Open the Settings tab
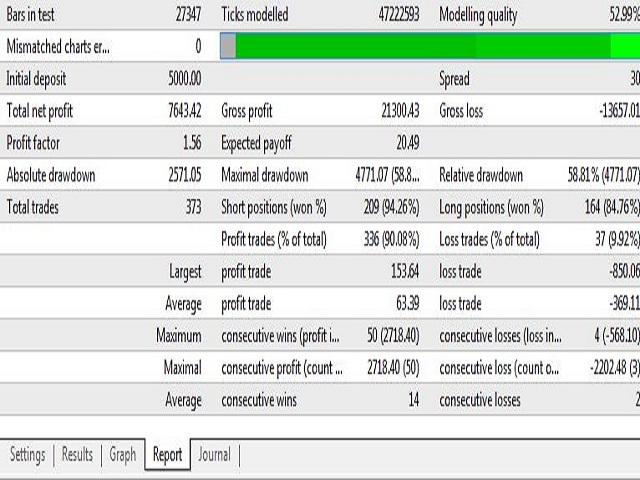The height and width of the screenshot is (480, 640). click(x=27, y=455)
